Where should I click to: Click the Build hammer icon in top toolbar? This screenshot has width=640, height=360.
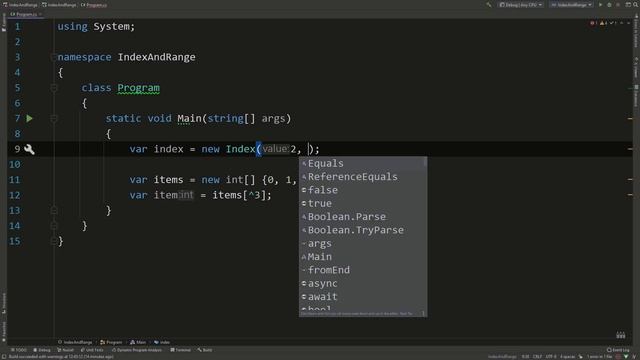(x=489, y=5)
